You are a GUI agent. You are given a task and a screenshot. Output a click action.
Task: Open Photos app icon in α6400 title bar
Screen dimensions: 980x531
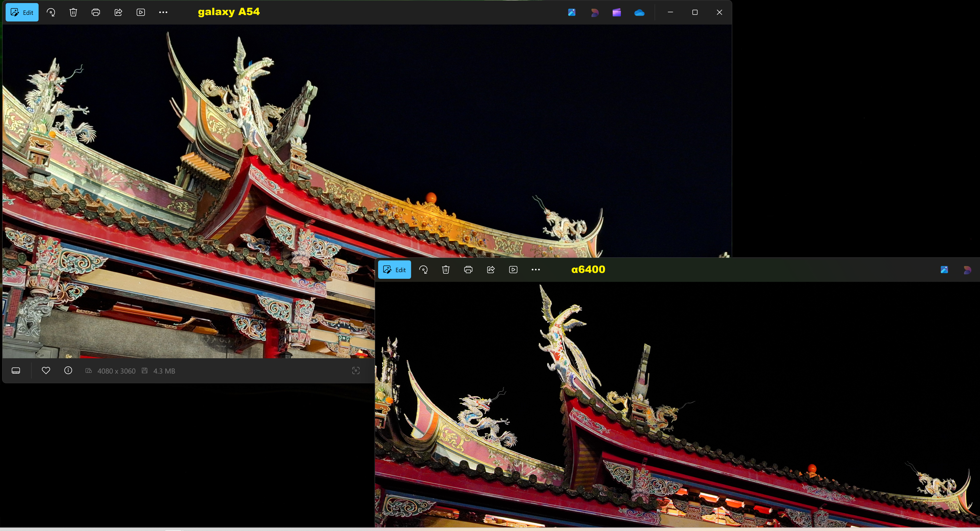point(944,270)
